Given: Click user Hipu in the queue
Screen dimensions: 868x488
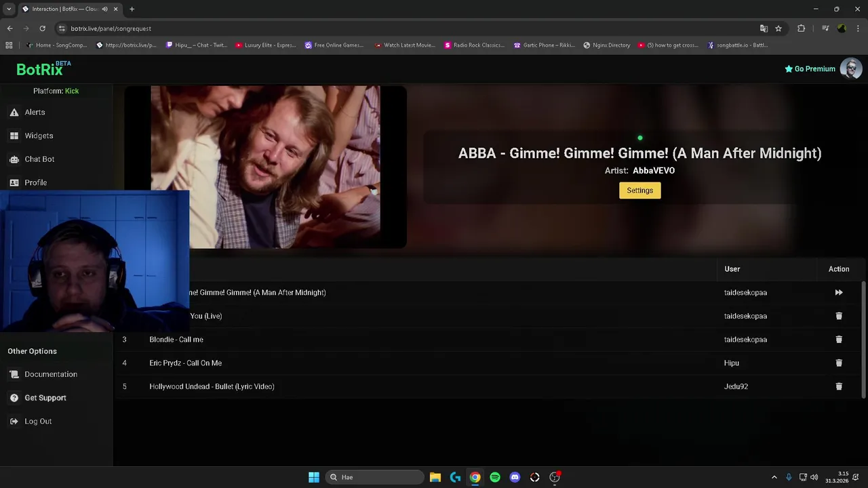Looking at the screenshot, I should point(731,363).
